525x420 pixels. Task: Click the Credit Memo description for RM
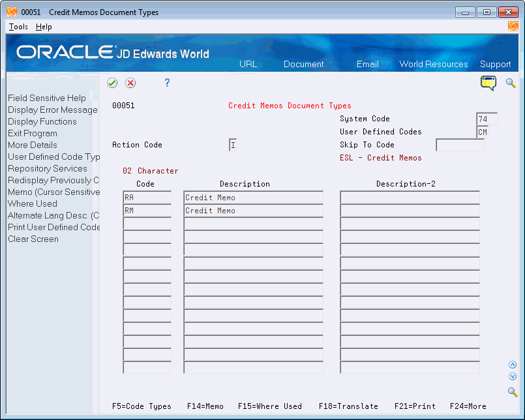click(x=253, y=211)
